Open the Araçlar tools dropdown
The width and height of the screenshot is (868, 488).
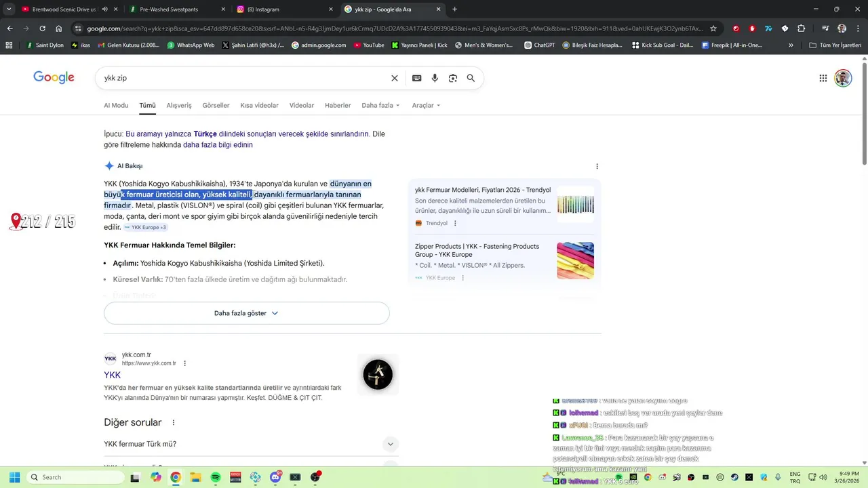pyautogui.click(x=426, y=105)
